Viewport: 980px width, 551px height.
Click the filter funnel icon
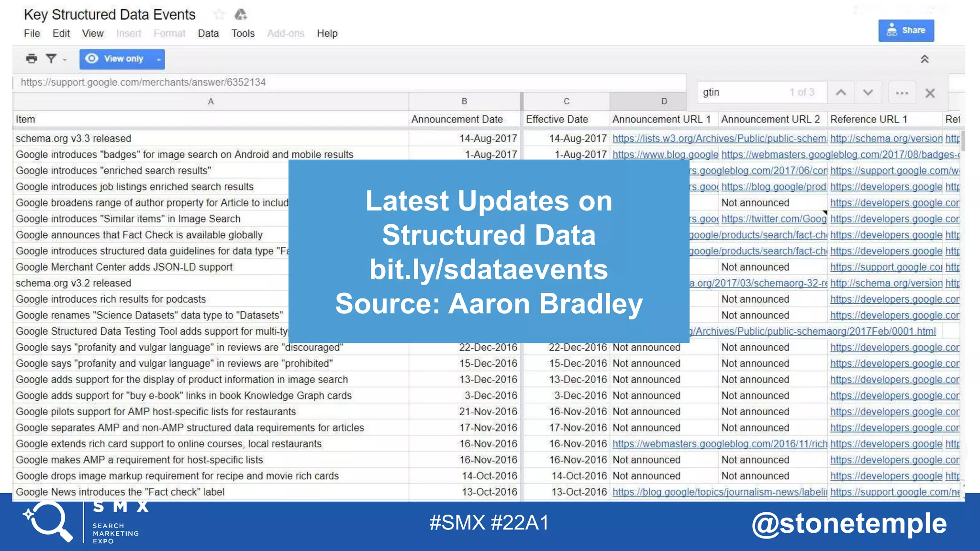coord(51,58)
